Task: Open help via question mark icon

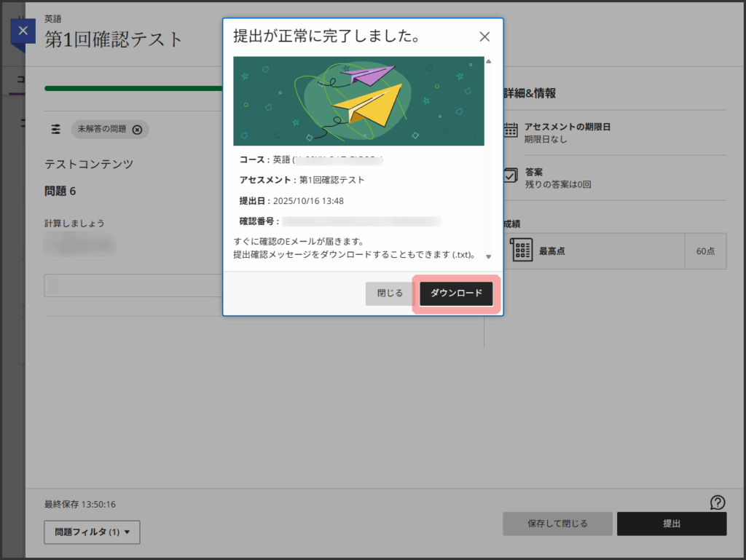Action: (x=718, y=502)
